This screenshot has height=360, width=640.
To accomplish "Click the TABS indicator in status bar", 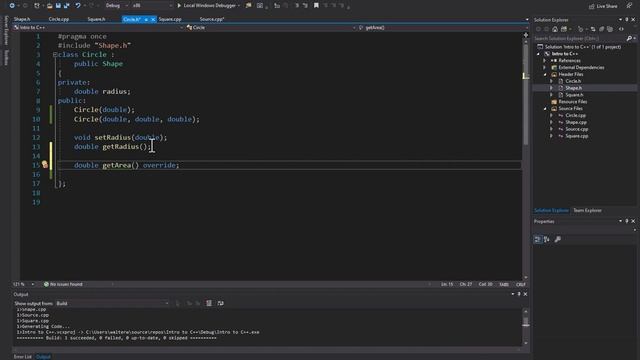I will point(504,284).
